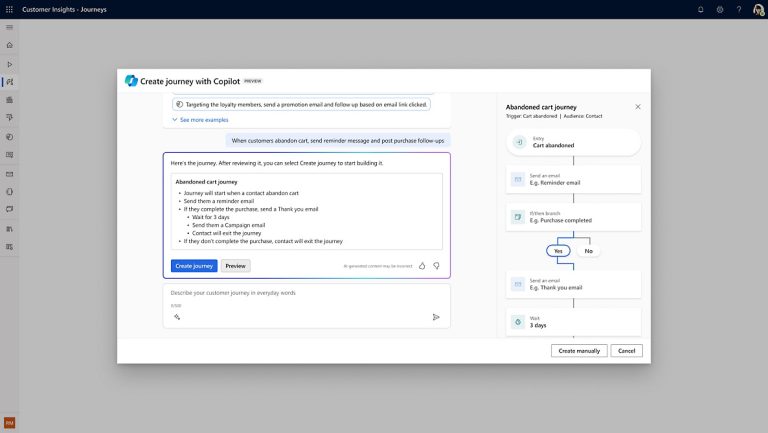Toggle the hamburger navigation menu
The height and width of the screenshot is (433, 768).
[9, 27]
